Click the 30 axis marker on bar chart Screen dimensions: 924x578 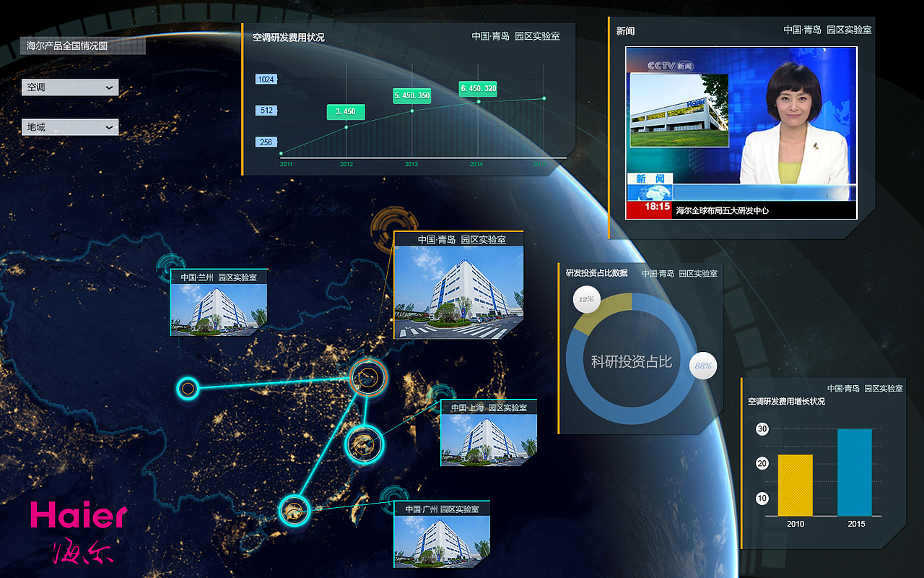762,429
